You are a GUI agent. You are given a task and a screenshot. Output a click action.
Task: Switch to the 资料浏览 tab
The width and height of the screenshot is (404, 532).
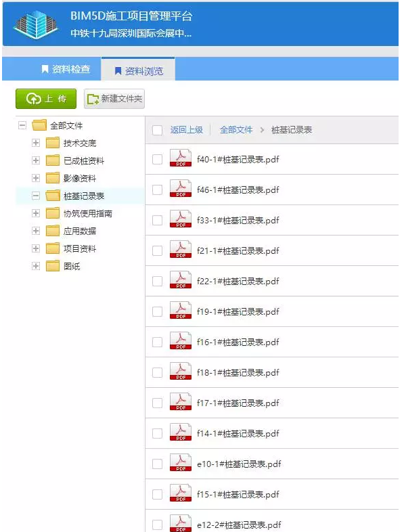coord(138,70)
